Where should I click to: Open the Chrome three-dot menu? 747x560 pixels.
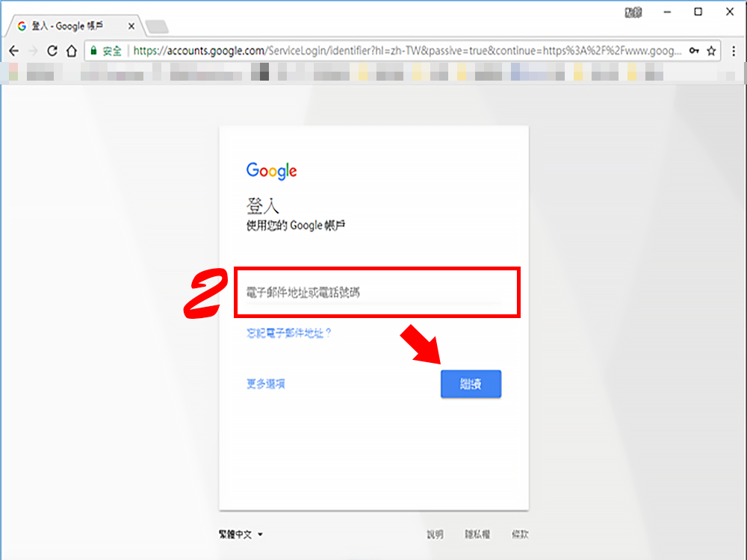tap(734, 51)
